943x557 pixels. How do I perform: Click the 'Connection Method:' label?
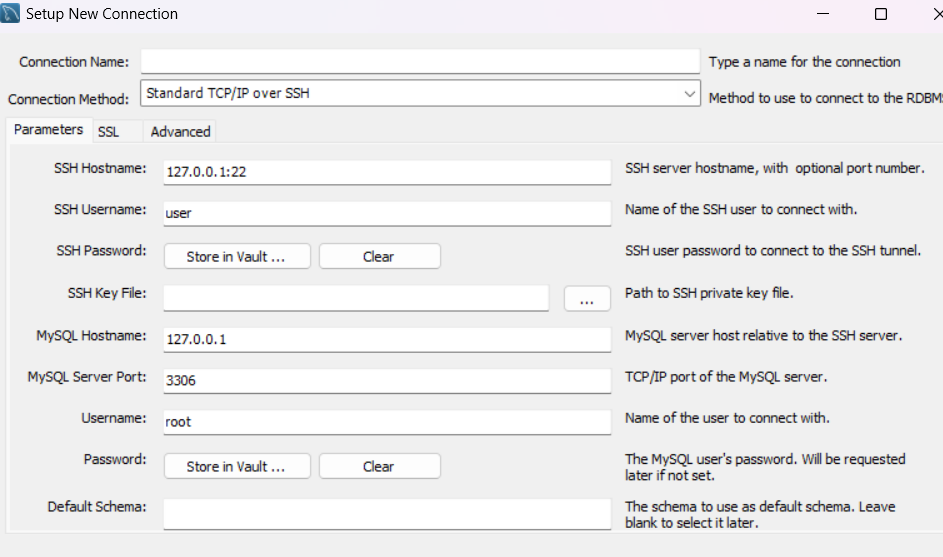pyautogui.click(x=69, y=99)
